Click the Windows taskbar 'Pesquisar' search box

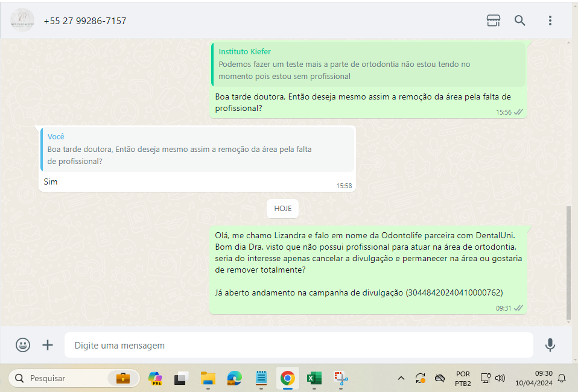point(74,378)
